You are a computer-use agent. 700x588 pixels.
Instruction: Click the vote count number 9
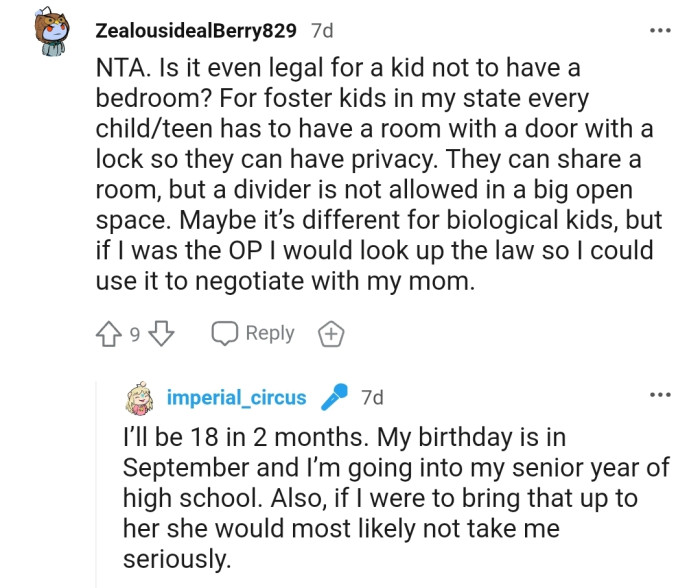135,335
